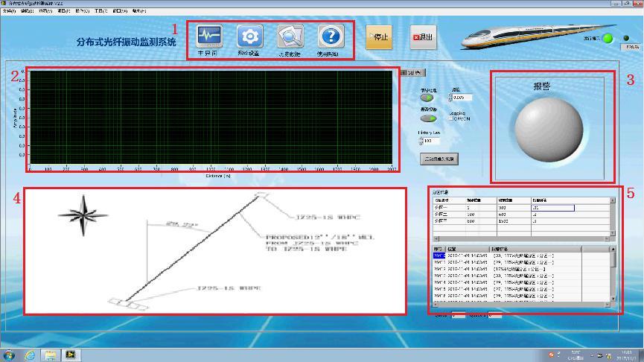Open the first menu in the menu bar
The width and height of the screenshot is (644, 362).
[x=8, y=11]
